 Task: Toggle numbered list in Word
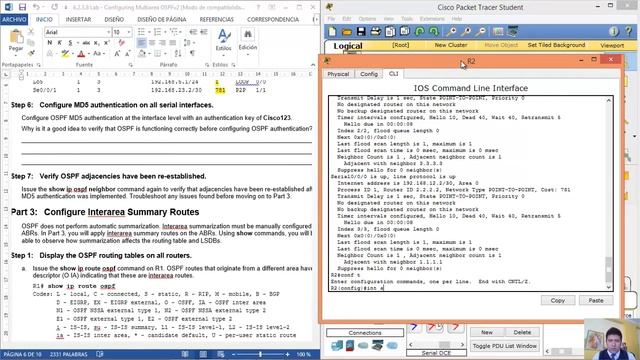157,32
